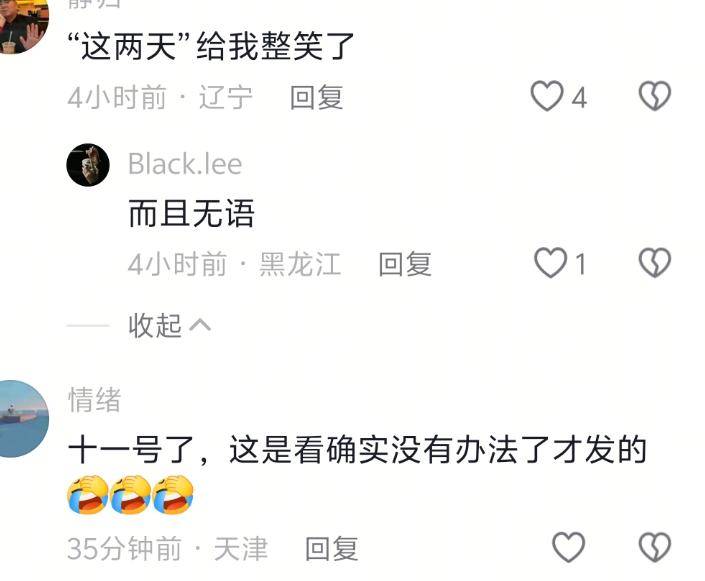Like 情绪's comment about 十一号
The width and height of the screenshot is (705, 581).
[568, 547]
